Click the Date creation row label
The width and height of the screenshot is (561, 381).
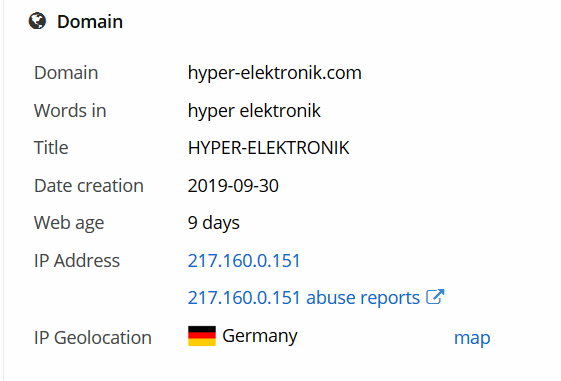click(x=89, y=186)
